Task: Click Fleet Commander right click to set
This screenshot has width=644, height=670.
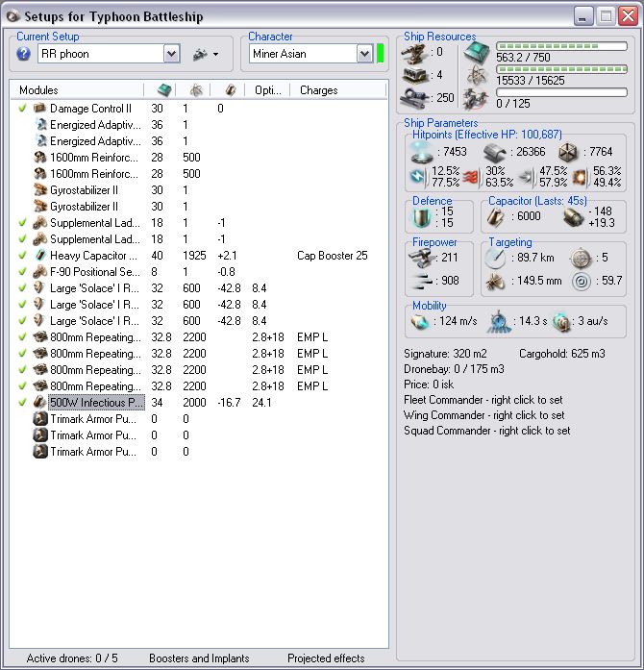Action: coord(483,400)
